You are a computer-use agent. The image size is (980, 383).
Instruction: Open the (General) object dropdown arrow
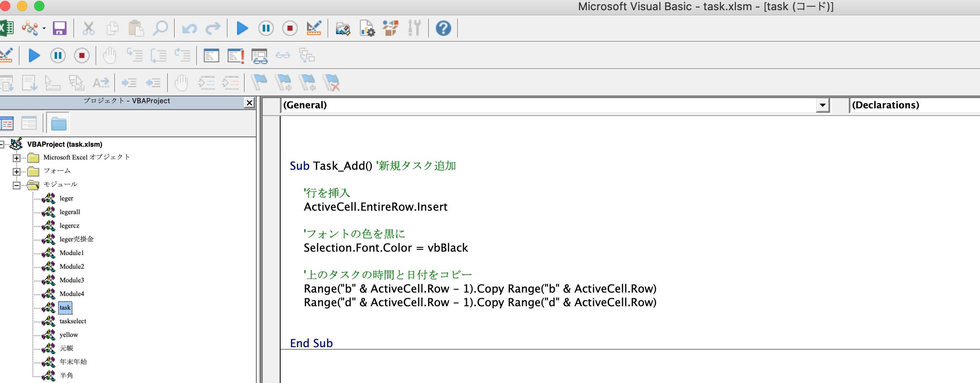[x=823, y=105]
